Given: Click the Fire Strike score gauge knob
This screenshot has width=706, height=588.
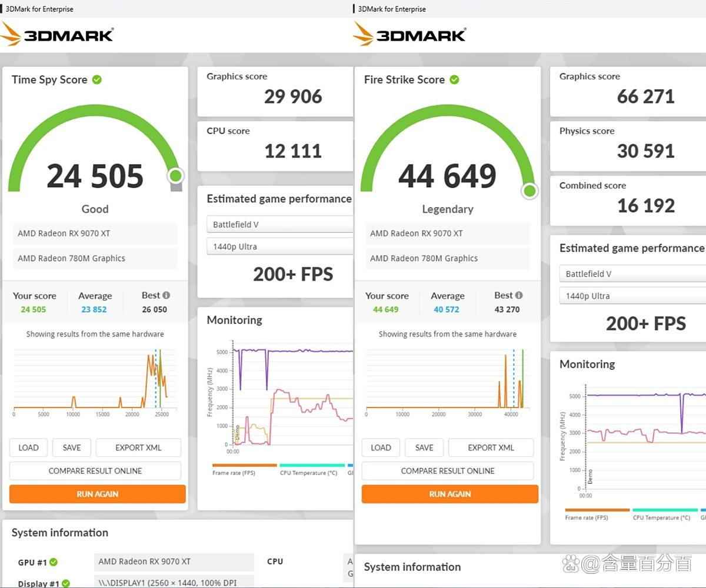Looking at the screenshot, I should (x=529, y=191).
